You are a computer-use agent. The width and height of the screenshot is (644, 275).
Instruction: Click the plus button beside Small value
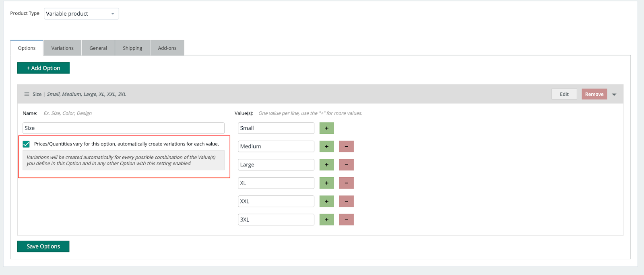[326, 128]
